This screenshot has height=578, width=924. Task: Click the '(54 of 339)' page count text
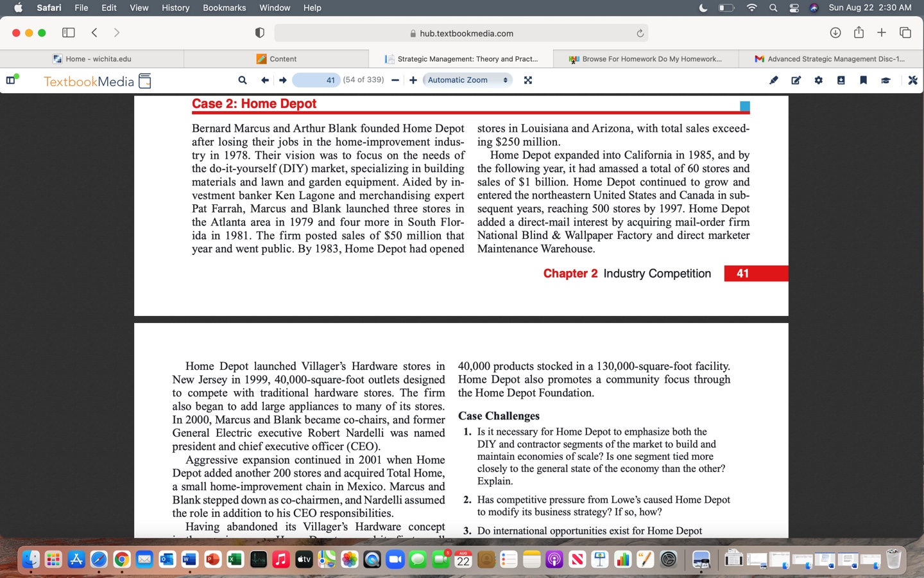(363, 80)
